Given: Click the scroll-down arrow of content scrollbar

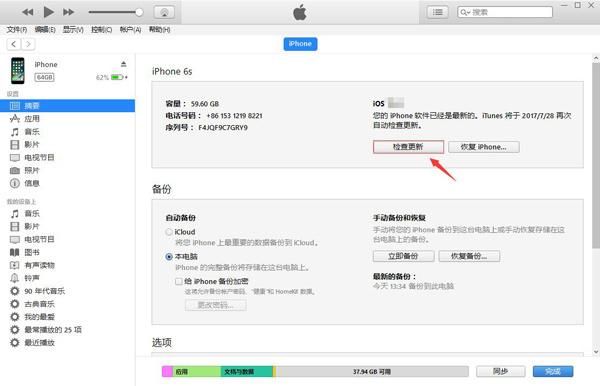Looking at the screenshot, I should coord(596,352).
